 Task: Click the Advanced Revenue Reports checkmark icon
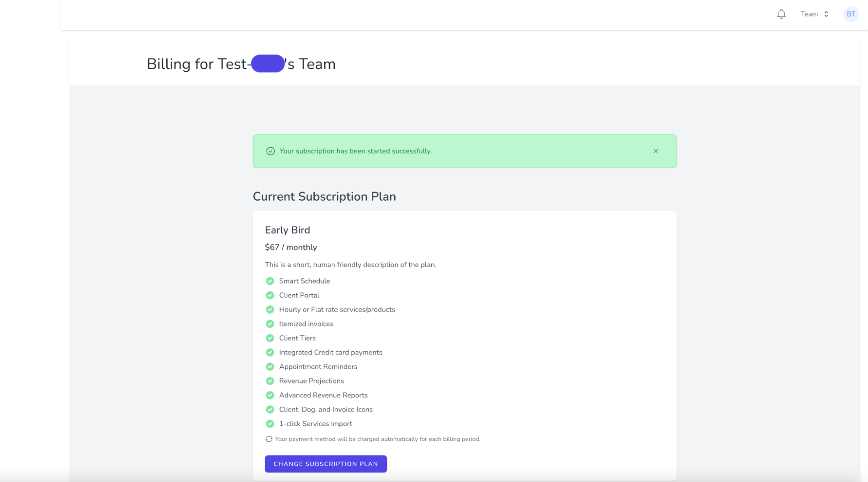[270, 395]
